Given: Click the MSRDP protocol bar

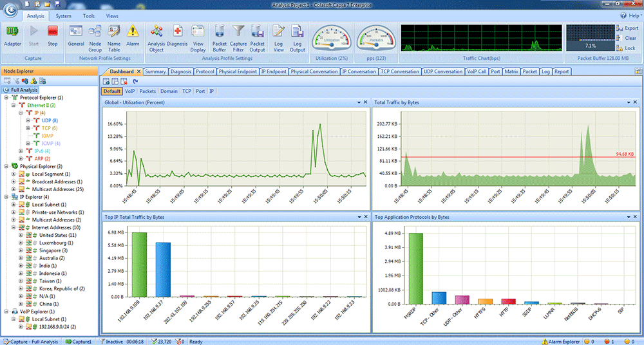Looking at the screenshot, I should coord(415,268).
